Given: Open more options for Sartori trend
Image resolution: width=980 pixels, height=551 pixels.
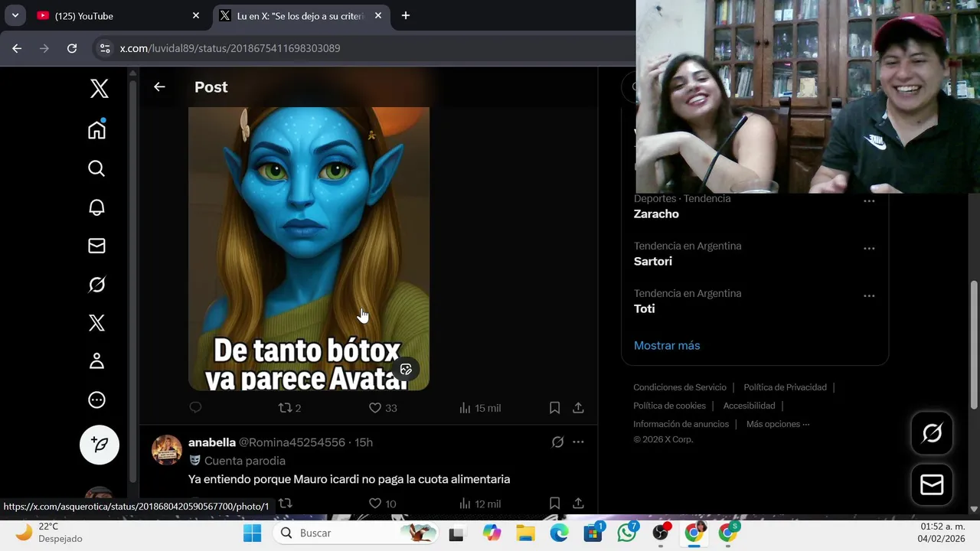Looking at the screenshot, I should pyautogui.click(x=869, y=249).
